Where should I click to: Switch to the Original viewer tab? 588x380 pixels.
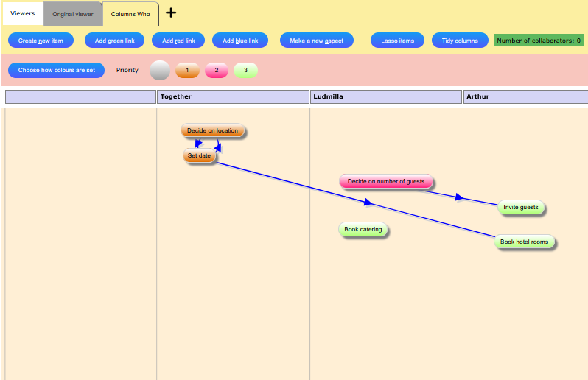click(73, 14)
